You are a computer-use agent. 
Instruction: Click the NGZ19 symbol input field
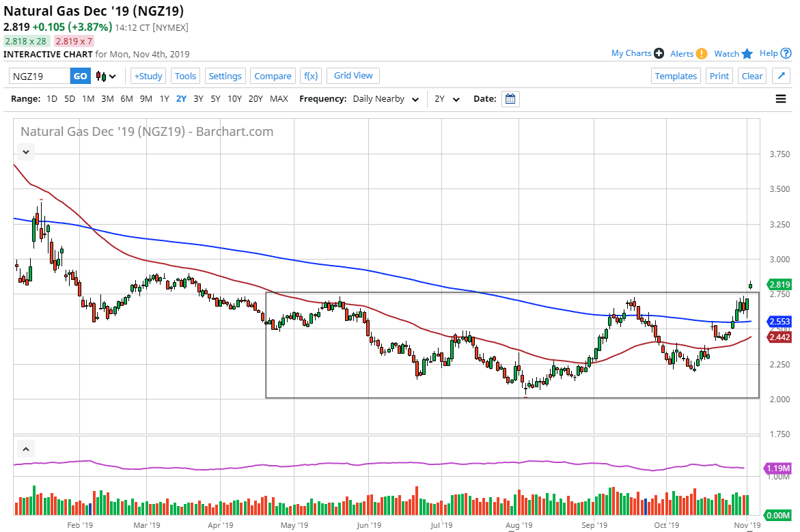[x=40, y=76]
